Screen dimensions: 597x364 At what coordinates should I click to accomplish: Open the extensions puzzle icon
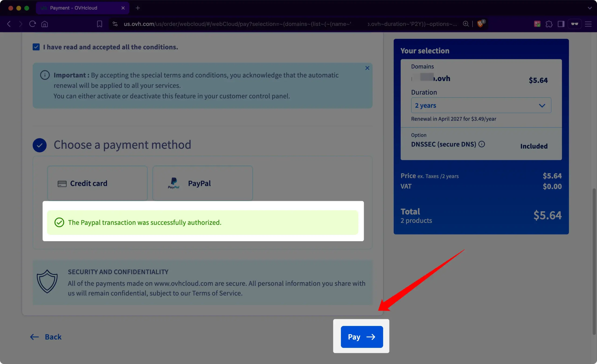click(549, 24)
